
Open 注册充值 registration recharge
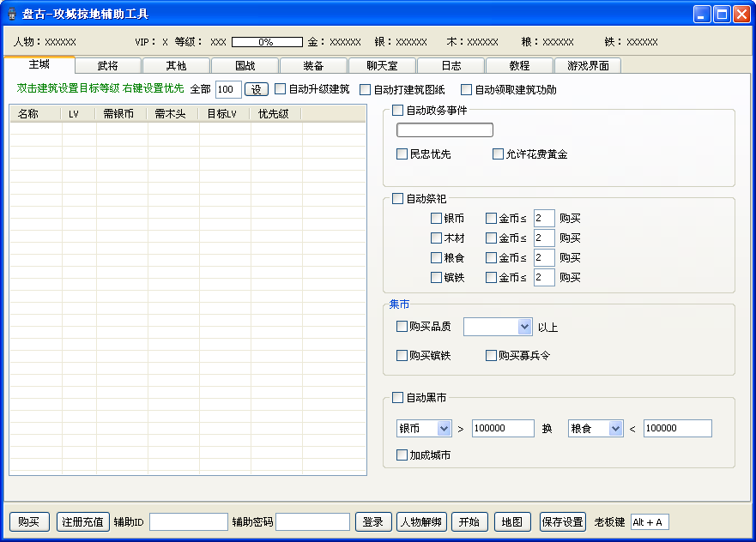pos(83,521)
